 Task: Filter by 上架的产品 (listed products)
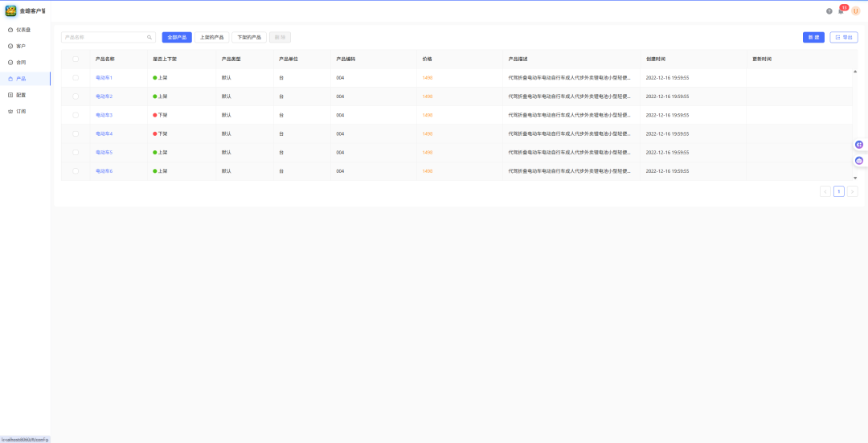211,38
